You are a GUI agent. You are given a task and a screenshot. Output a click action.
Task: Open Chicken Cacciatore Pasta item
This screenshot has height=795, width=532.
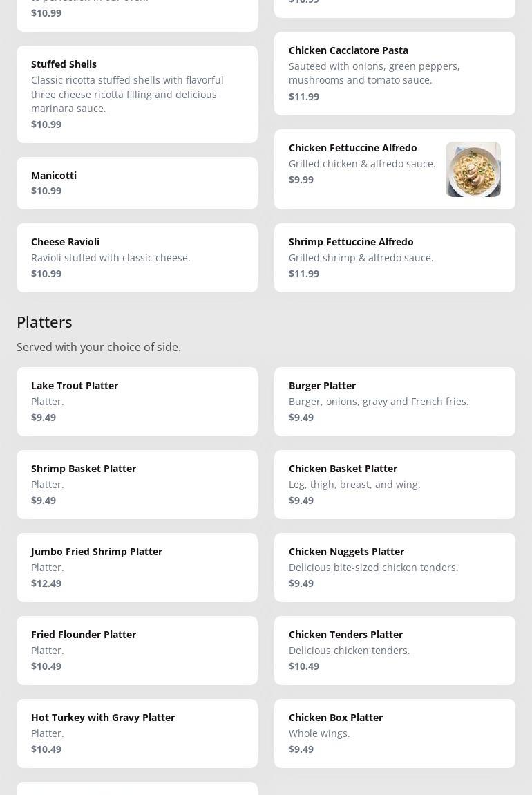pos(395,73)
